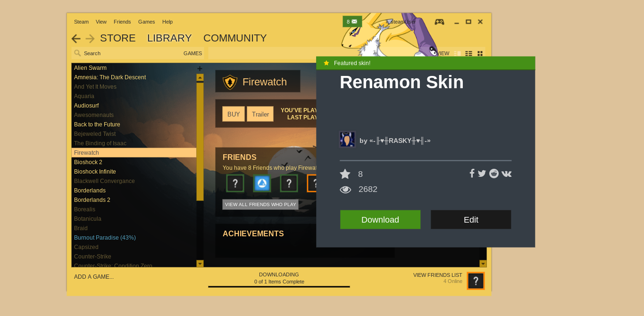Open the Steam menu
The width and height of the screenshot is (644, 316).
tap(81, 22)
